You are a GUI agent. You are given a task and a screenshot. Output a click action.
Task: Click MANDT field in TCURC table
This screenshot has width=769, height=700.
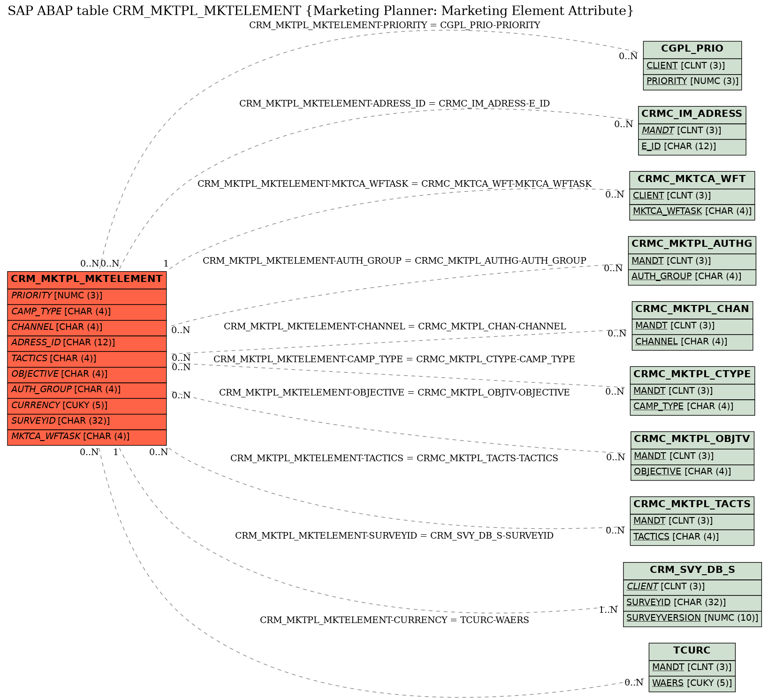[x=692, y=668]
